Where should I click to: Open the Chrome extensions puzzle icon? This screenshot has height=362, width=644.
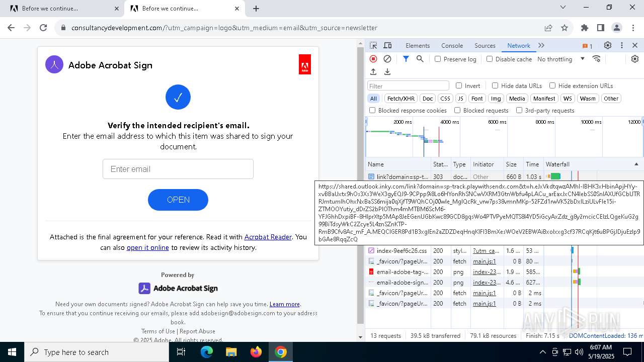pos(585,28)
